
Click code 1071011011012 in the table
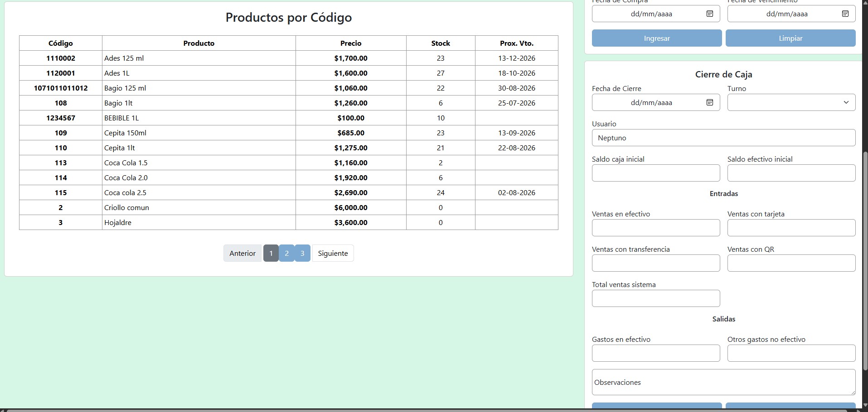pyautogui.click(x=61, y=88)
